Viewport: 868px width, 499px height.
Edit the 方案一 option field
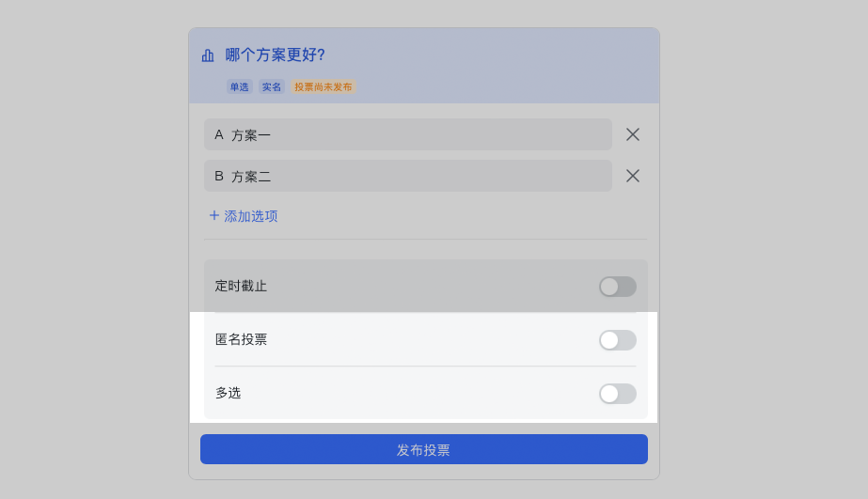[408, 134]
